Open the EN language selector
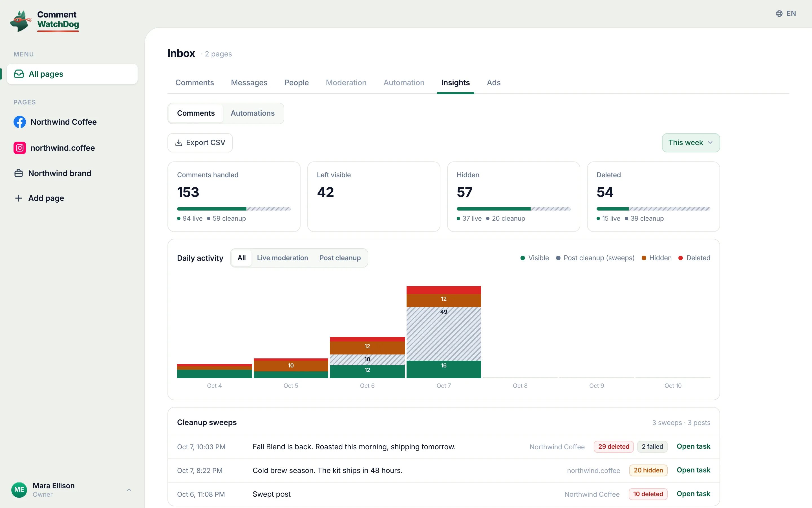Viewport: 812px width, 508px height. [x=786, y=14]
